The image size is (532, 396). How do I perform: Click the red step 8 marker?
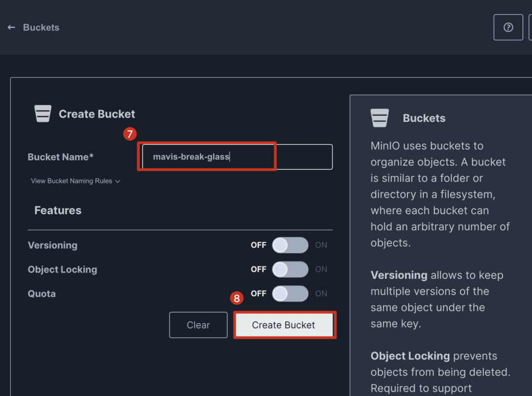coord(237,298)
